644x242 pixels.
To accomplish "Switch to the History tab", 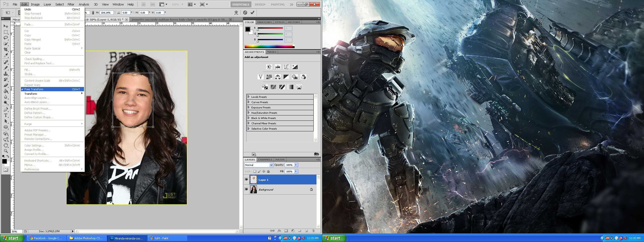I will (x=294, y=22).
